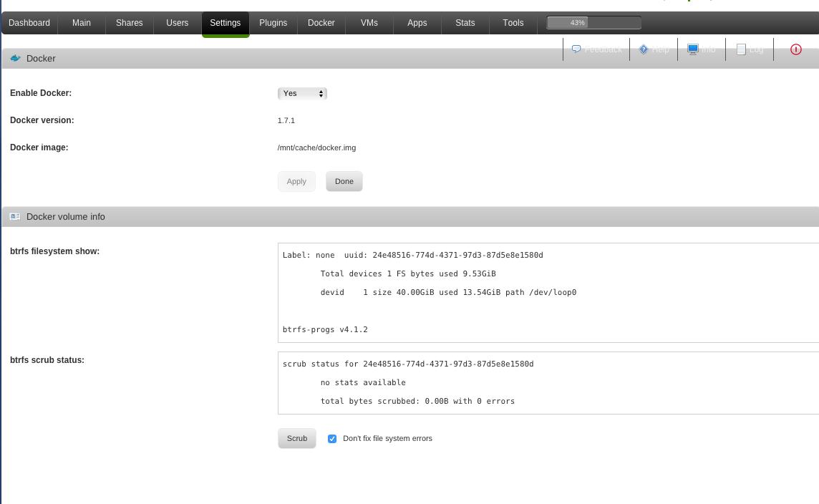Switch to the Stats tab

[x=465, y=22]
